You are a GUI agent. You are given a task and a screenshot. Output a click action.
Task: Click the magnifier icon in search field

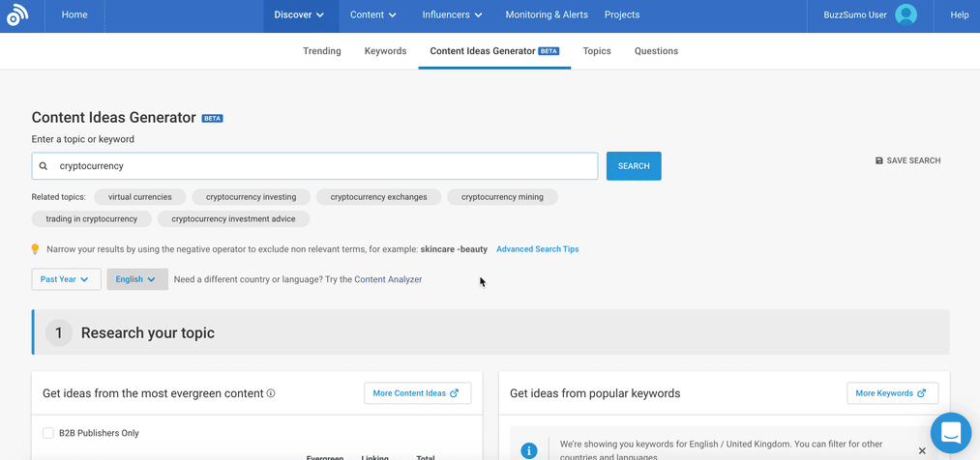pyautogui.click(x=44, y=166)
